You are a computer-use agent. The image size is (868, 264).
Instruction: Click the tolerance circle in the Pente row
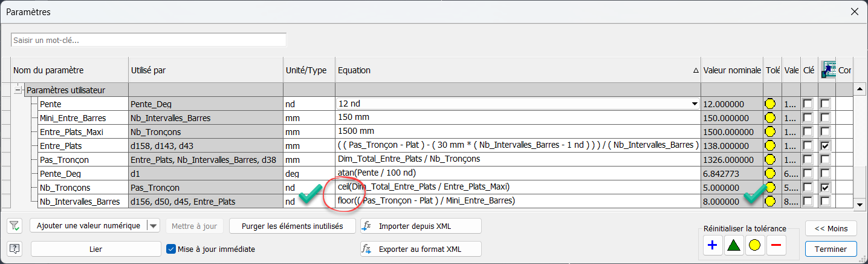coord(770,104)
